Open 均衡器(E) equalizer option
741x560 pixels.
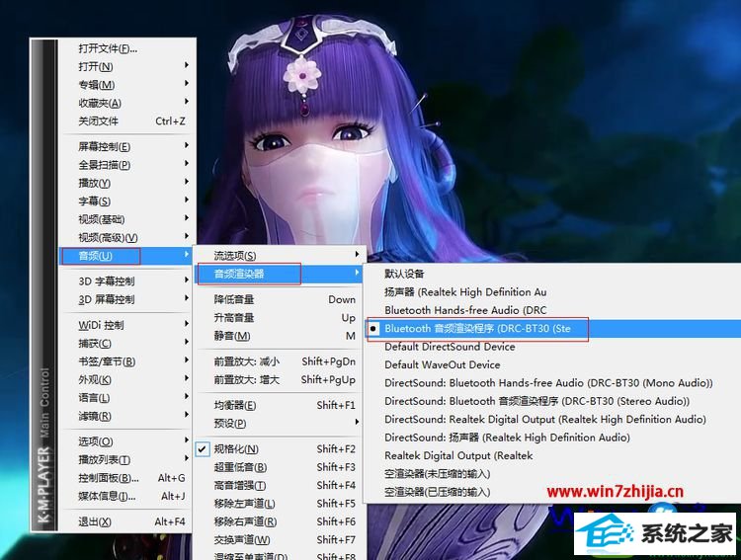[x=279, y=405]
